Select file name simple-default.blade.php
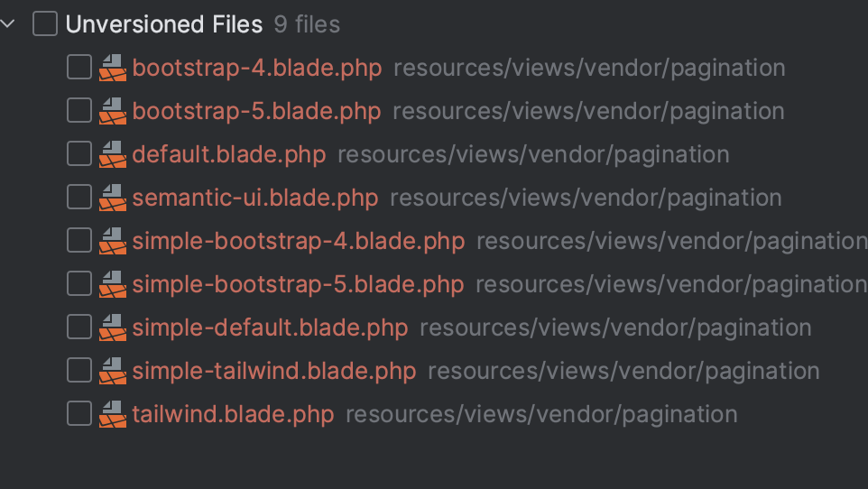The image size is (868, 489). (x=270, y=328)
